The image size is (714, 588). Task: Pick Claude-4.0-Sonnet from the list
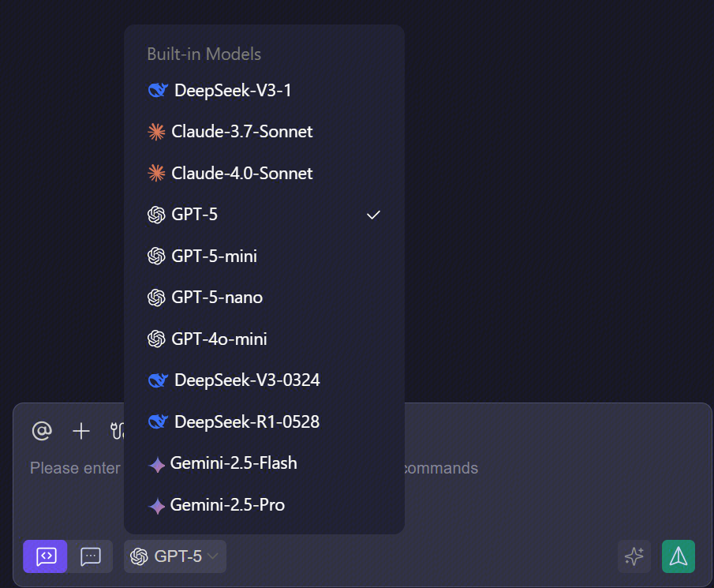tap(241, 174)
